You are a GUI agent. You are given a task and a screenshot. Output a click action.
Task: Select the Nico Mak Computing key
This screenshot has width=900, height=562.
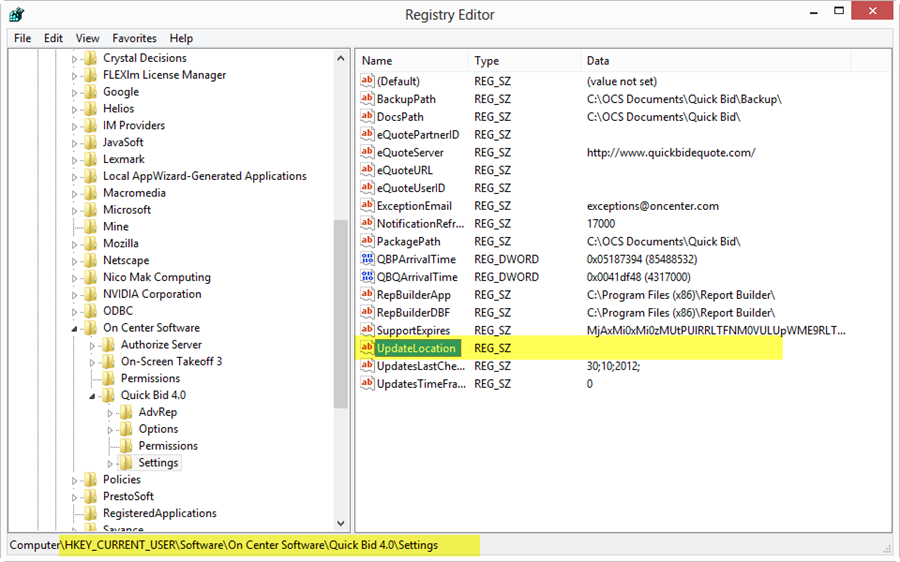157,277
